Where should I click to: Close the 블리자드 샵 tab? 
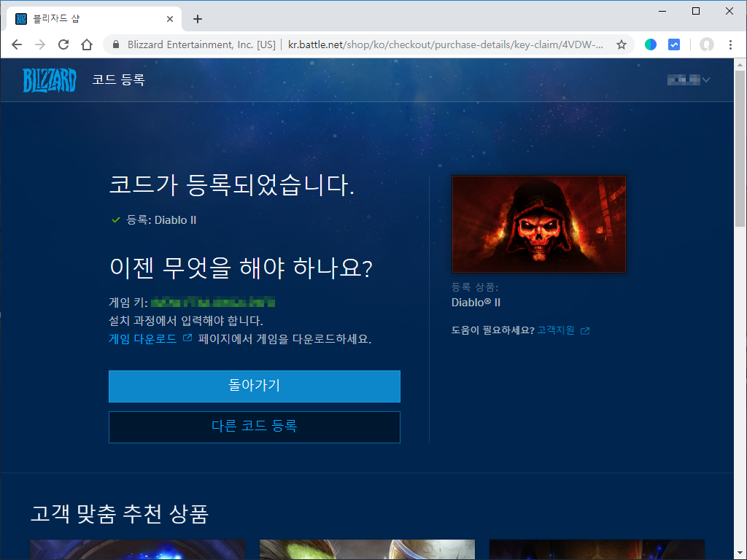tap(170, 19)
